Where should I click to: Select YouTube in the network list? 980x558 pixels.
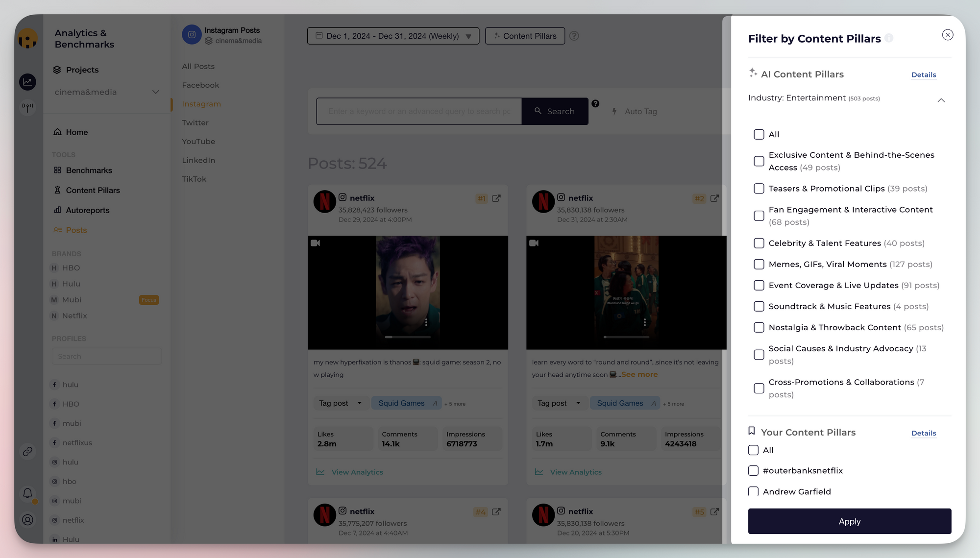[198, 141]
